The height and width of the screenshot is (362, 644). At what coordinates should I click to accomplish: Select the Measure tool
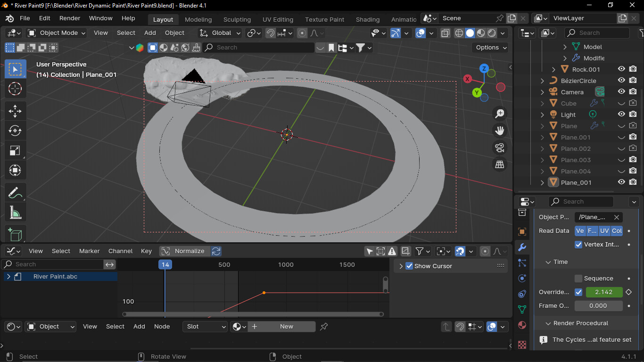(x=15, y=213)
